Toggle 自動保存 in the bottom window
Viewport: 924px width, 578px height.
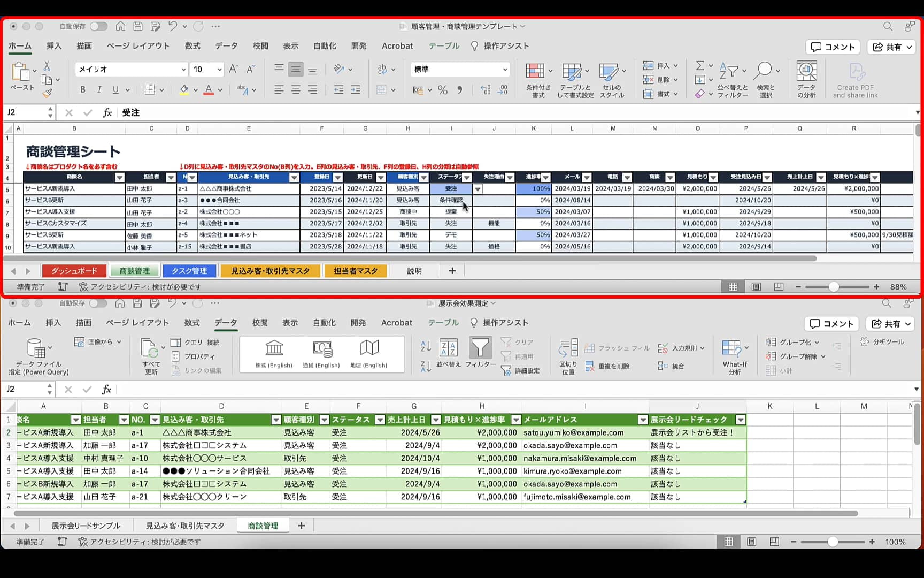click(x=98, y=303)
